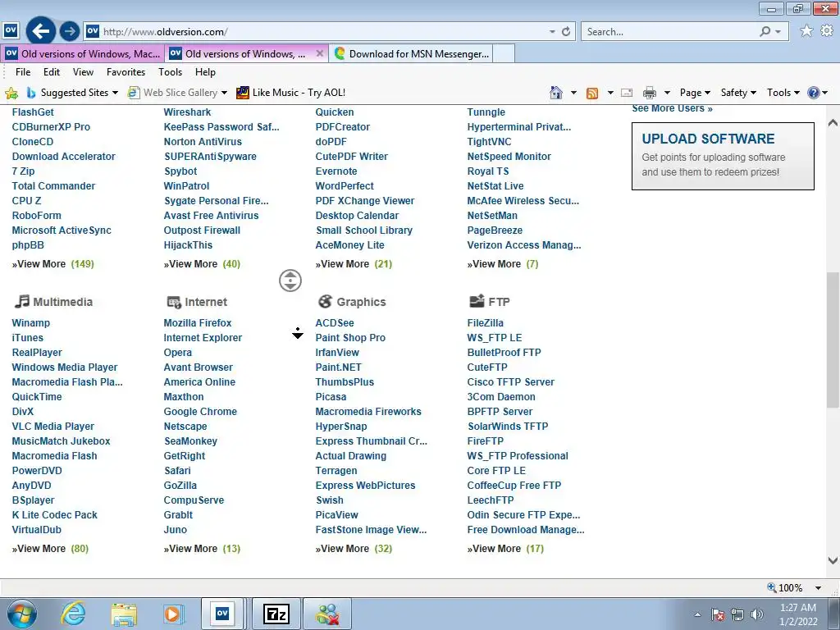Click the vertical scrollbar thumb
Screen dimensions: 840x630
pos(833,340)
